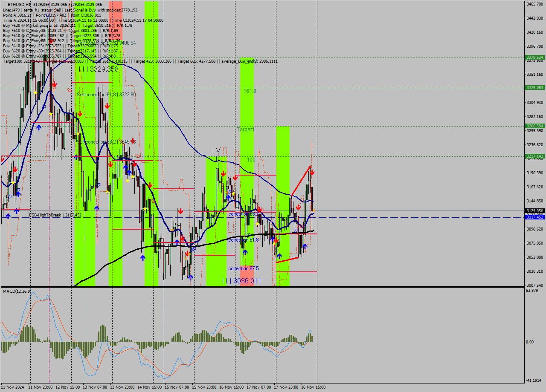Click the MACD scale value -41.1914
Screen dimensions: 546x392
pyautogui.click(x=534, y=380)
